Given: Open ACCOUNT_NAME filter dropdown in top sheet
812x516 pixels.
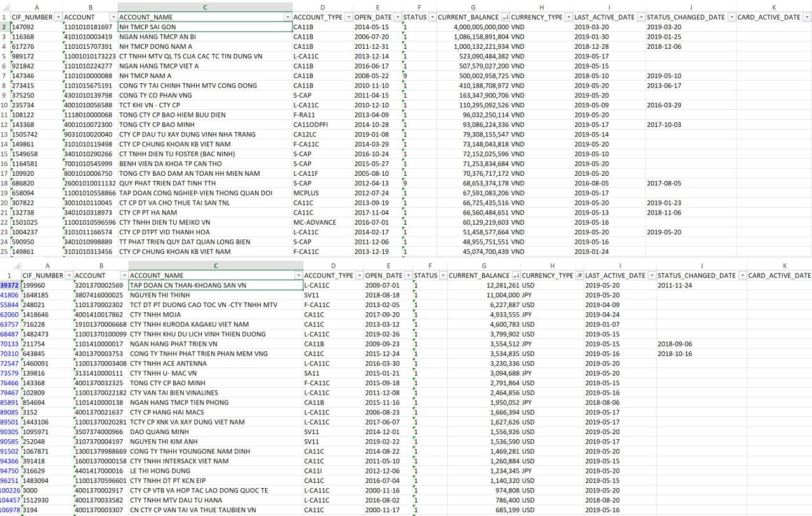Looking at the screenshot, I should (x=287, y=17).
